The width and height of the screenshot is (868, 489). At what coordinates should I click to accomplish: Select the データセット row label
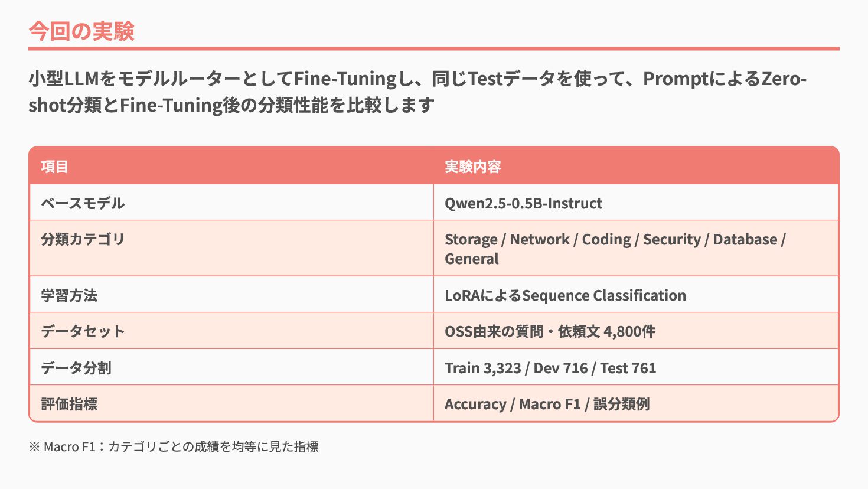click(x=83, y=331)
